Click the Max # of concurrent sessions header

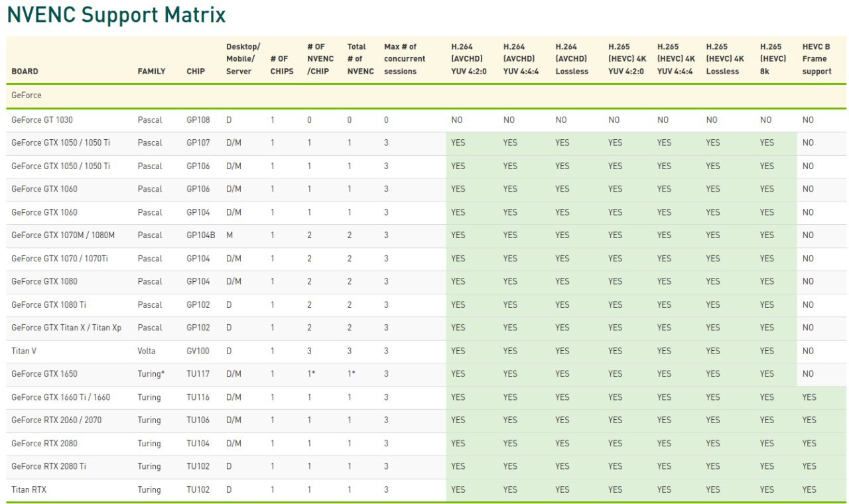tap(405, 59)
